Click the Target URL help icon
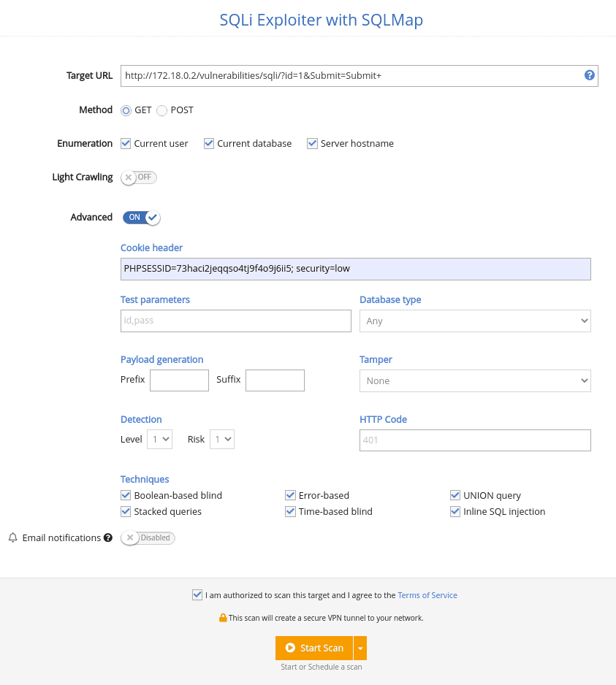The width and height of the screenshot is (616, 685). 590,75
